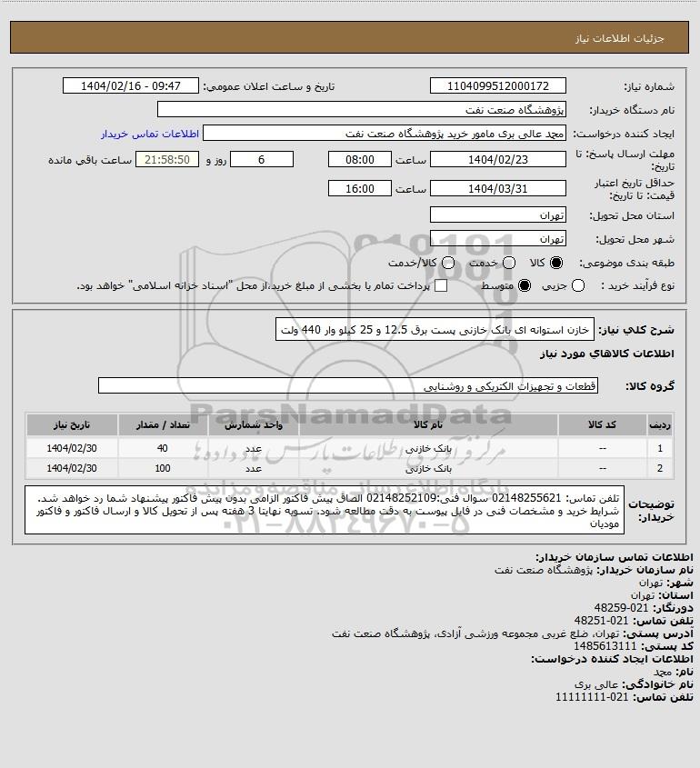Image resolution: width=700 pixels, height=768 pixels.
Task: Click quantity 40 in row 1
Action: pos(163,448)
